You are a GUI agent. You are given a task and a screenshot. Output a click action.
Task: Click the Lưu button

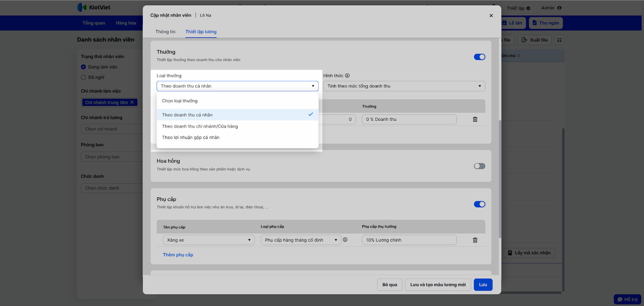point(483,285)
